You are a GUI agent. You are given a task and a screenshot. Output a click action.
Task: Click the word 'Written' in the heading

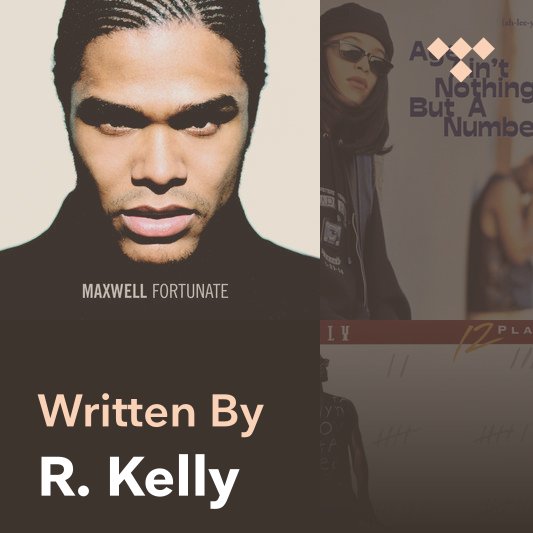click(x=117, y=410)
